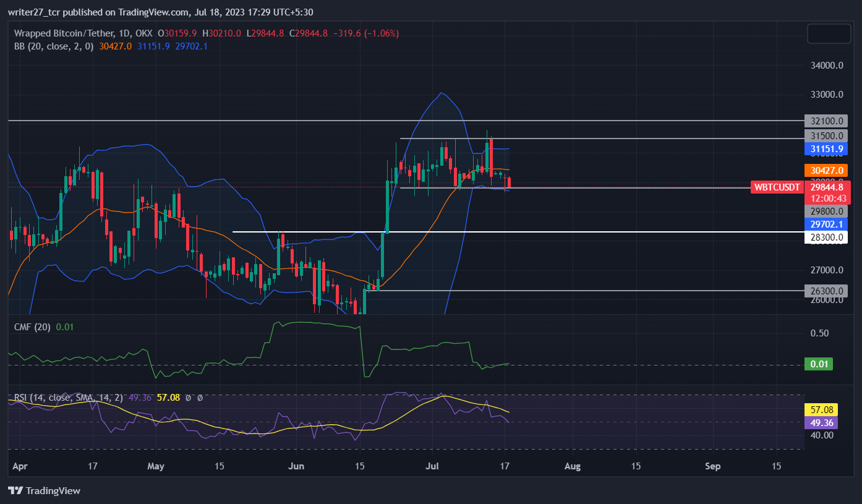Click the 12:00:43 countdown timer
This screenshot has height=504, width=862.
[827, 198]
